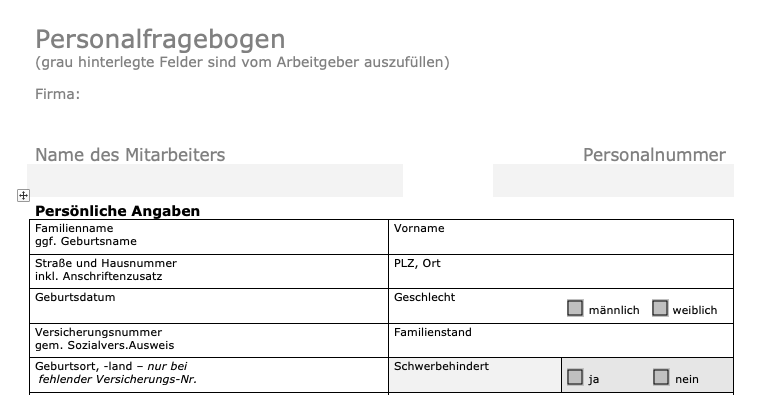This screenshot has height=395, width=768.
Task: Click inside the Vorname cell
Action: [x=561, y=237]
